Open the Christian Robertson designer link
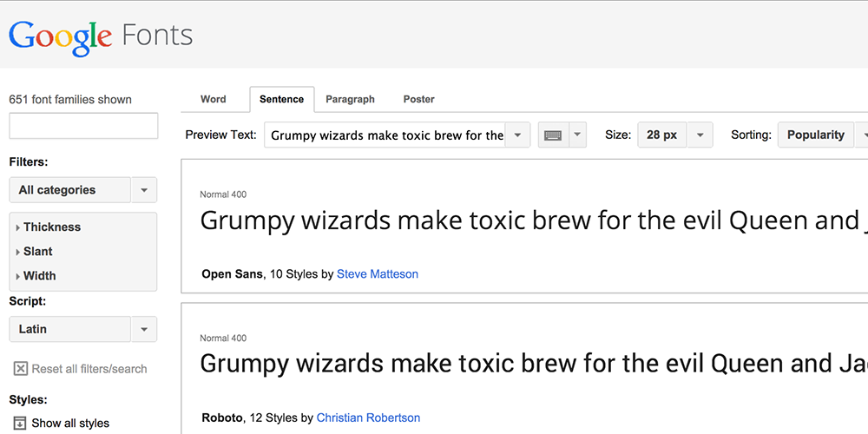This screenshot has width=868, height=434. click(x=368, y=418)
